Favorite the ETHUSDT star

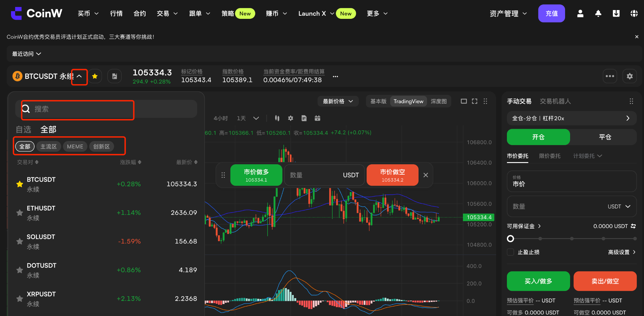coord(19,213)
